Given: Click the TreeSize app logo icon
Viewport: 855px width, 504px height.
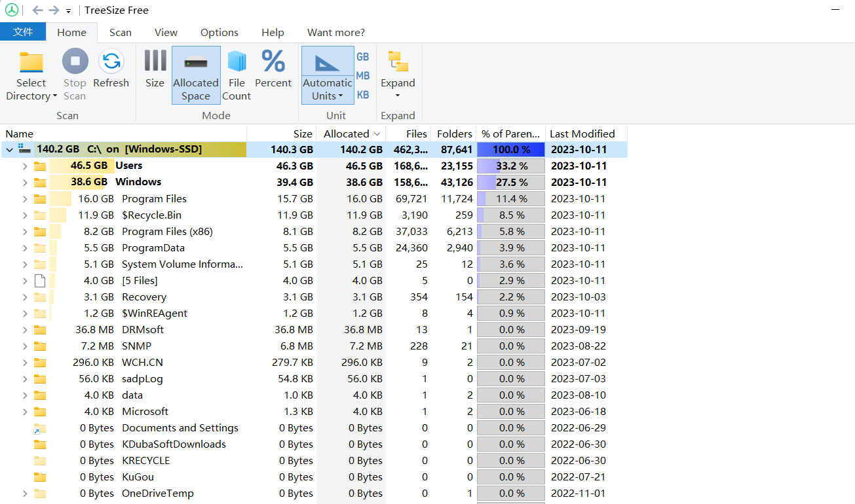Looking at the screenshot, I should point(12,10).
